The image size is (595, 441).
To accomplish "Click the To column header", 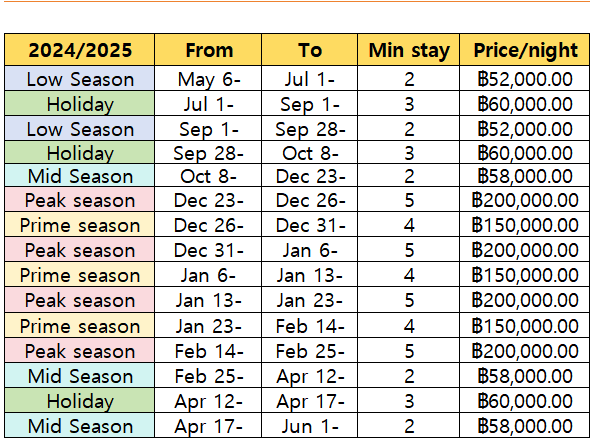I will click(x=309, y=50).
